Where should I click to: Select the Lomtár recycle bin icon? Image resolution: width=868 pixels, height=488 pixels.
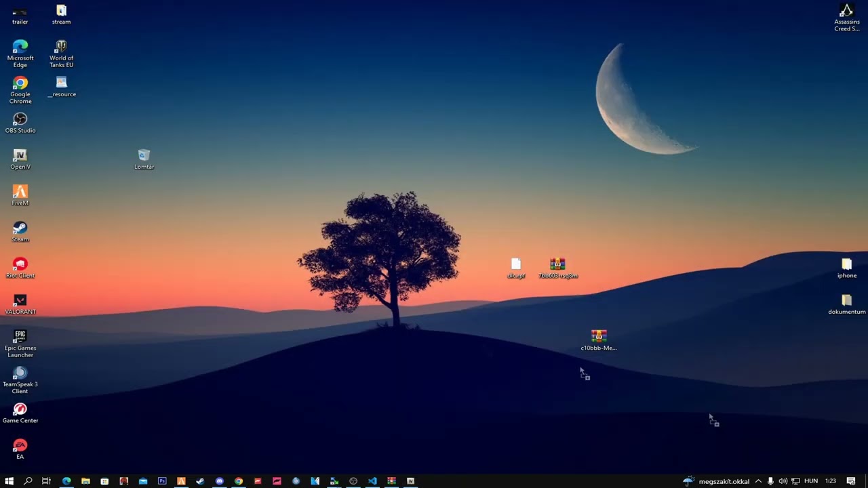[x=144, y=159]
